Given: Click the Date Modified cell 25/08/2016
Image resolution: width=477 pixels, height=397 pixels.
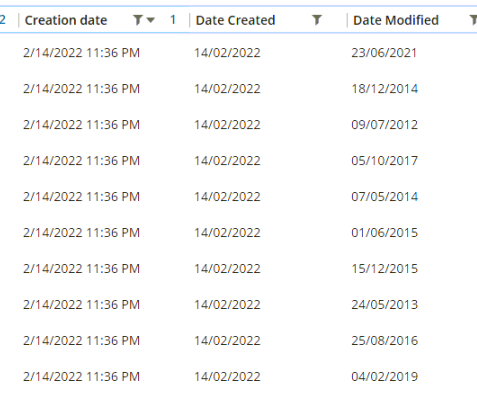Looking at the screenshot, I should pyautogui.click(x=384, y=341).
